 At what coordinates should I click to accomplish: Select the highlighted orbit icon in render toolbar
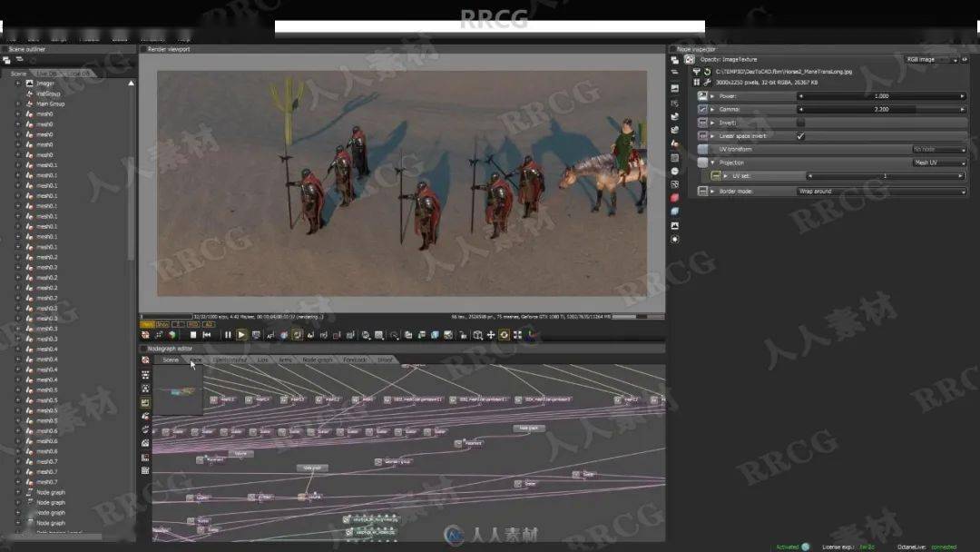pyautogui.click(x=505, y=335)
